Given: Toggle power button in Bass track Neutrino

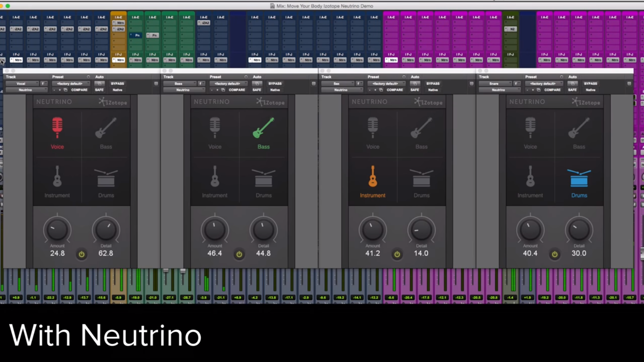Looking at the screenshot, I should tap(239, 254).
